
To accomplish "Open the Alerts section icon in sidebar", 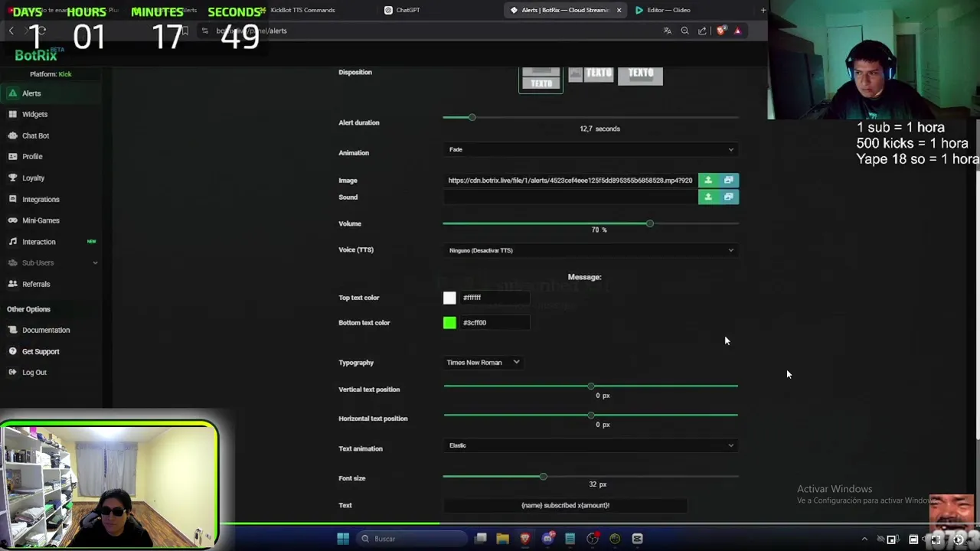I will 12,93.
